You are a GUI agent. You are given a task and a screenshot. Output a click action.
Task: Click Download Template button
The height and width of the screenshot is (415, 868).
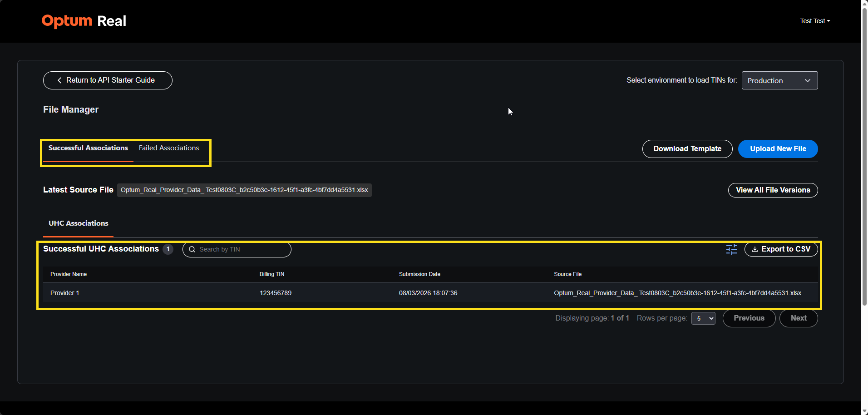pyautogui.click(x=687, y=149)
